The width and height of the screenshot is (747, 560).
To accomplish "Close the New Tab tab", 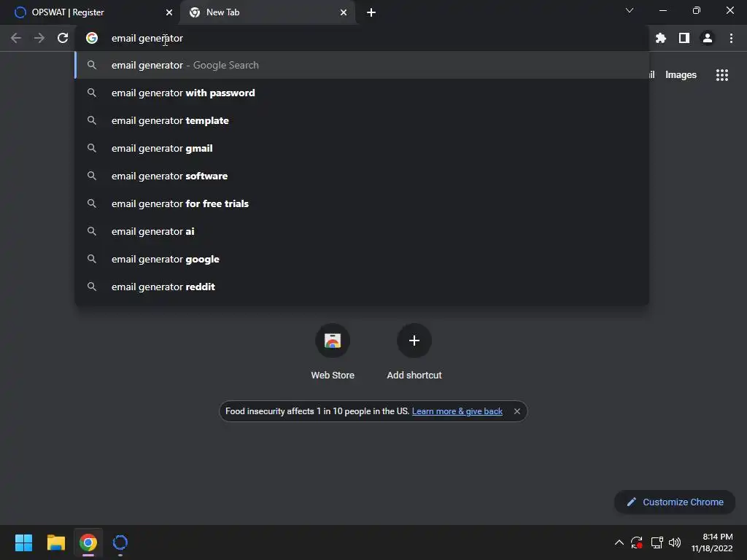I will tap(344, 12).
